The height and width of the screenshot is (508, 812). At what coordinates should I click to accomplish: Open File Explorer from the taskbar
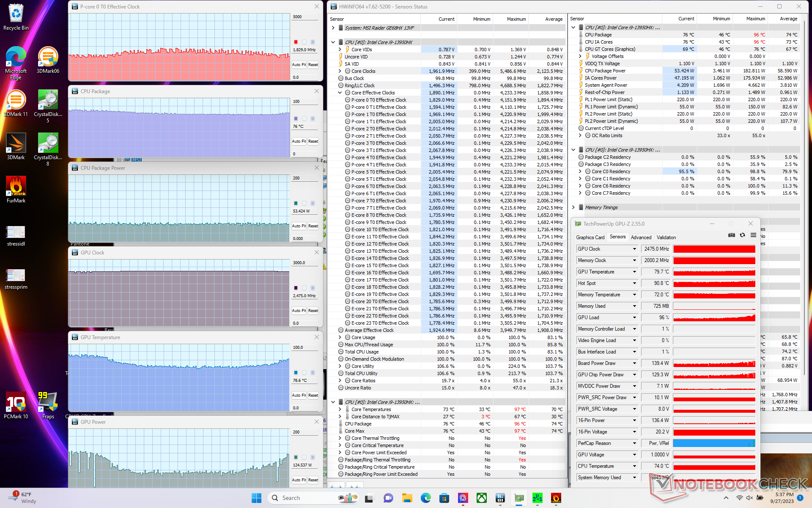[x=407, y=498]
